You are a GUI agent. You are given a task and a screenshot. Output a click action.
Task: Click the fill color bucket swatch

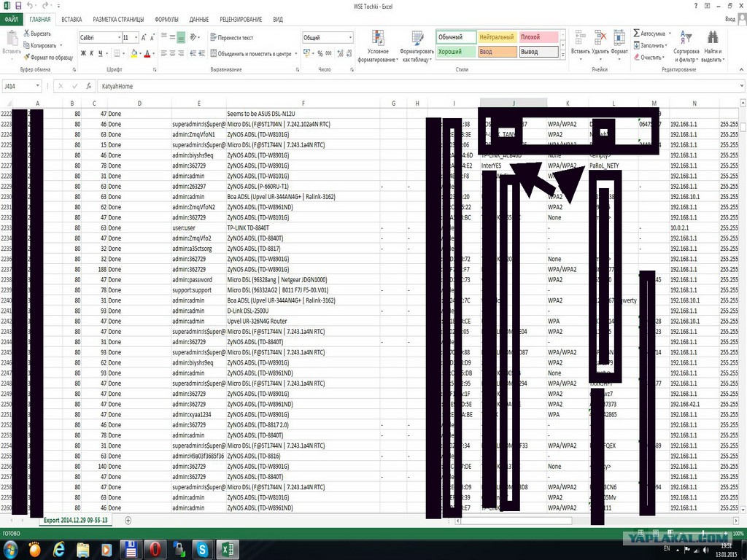click(134, 53)
